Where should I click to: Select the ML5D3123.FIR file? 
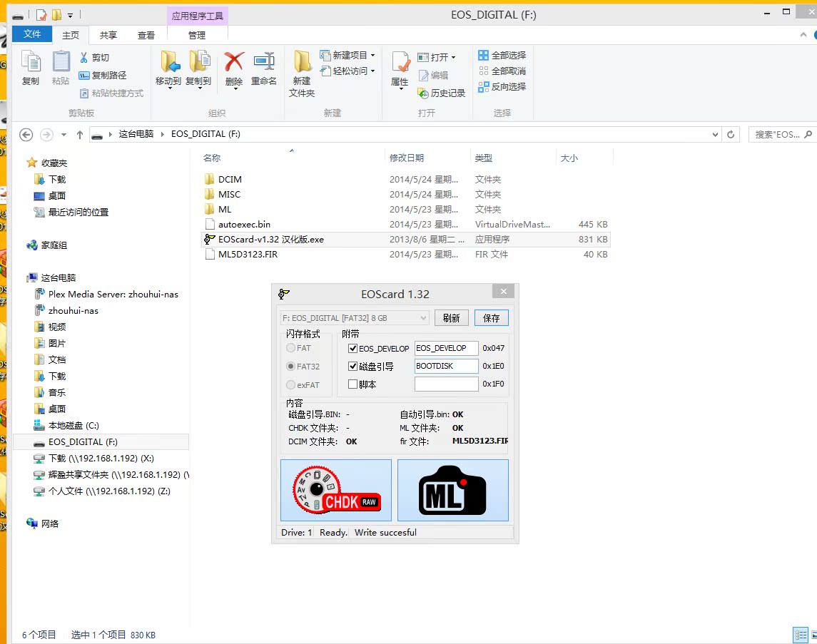click(406, 255)
